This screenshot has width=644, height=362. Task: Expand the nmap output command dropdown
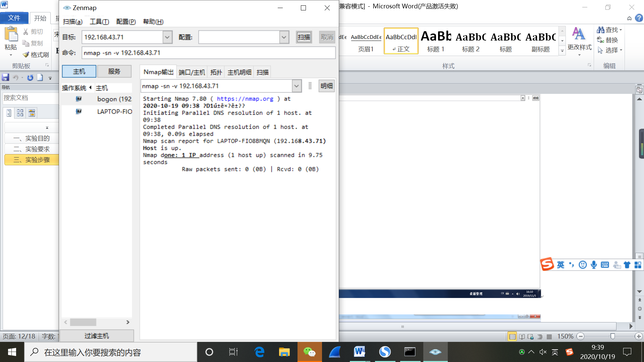tap(296, 86)
